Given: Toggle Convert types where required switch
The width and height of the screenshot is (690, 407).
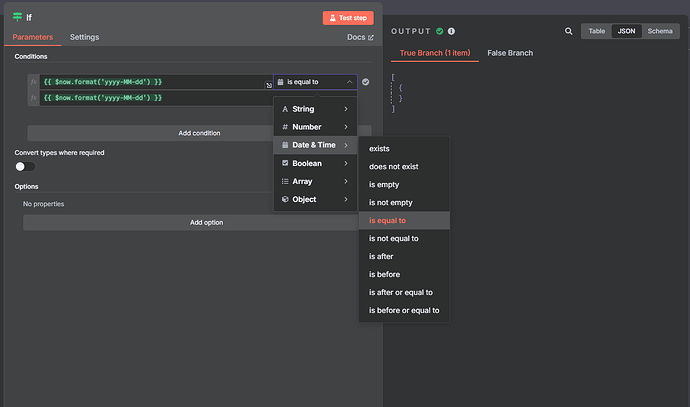Looking at the screenshot, I should click(x=25, y=167).
